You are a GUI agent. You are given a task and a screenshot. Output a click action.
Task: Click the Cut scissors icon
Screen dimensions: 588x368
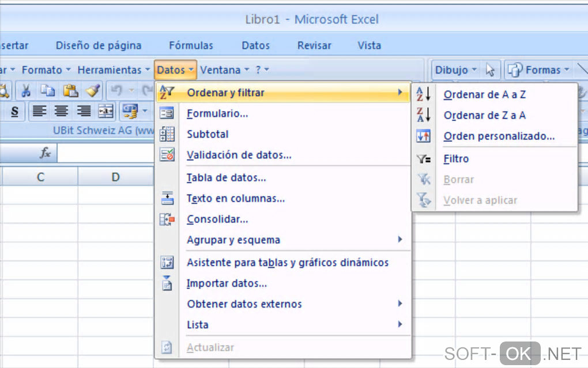click(x=26, y=91)
